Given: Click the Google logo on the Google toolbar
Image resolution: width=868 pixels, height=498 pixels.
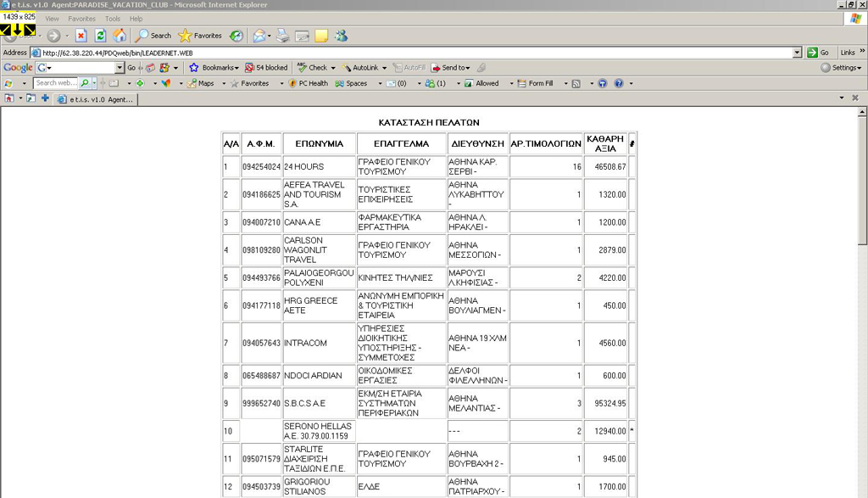Looking at the screenshot, I should tap(18, 68).
